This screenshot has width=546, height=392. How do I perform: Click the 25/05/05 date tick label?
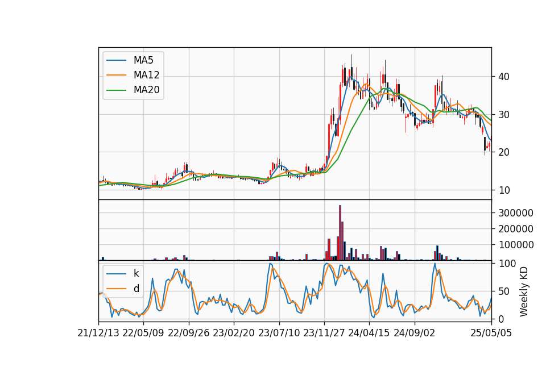pyautogui.click(x=491, y=333)
